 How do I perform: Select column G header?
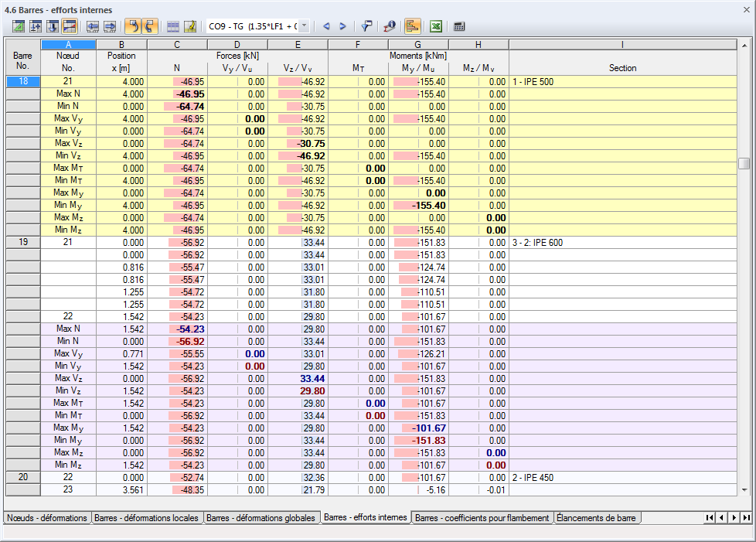418,45
